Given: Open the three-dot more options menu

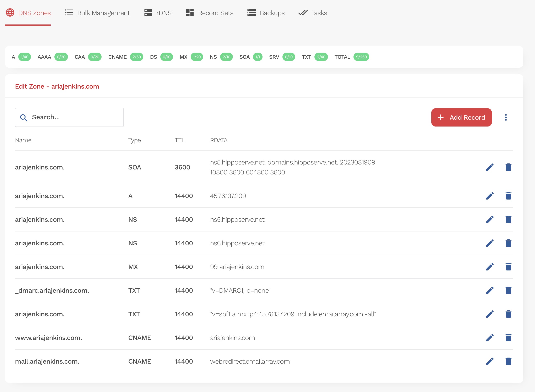Looking at the screenshot, I should (506, 117).
